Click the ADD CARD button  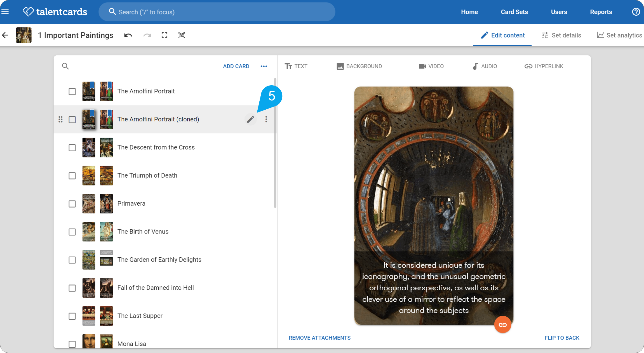(x=236, y=66)
